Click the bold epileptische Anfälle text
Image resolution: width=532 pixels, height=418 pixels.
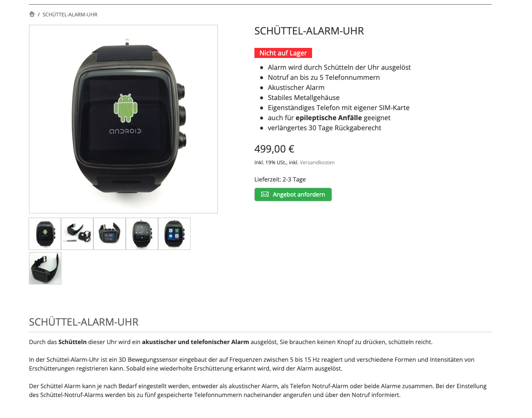click(329, 118)
